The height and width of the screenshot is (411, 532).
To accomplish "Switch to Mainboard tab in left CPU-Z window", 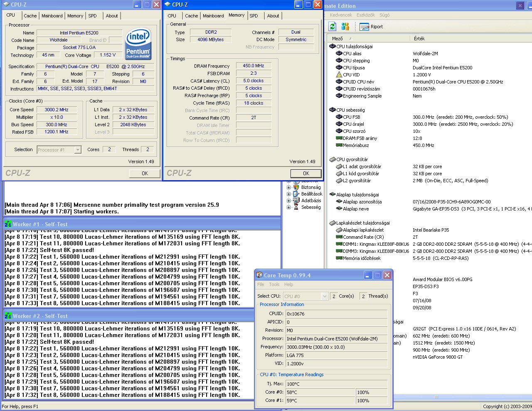I will click(x=52, y=16).
